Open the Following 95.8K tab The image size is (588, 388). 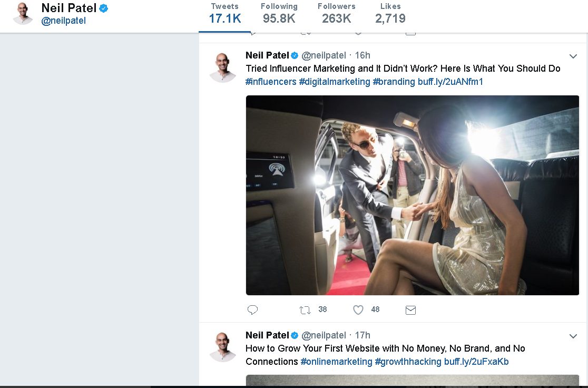pyautogui.click(x=279, y=14)
